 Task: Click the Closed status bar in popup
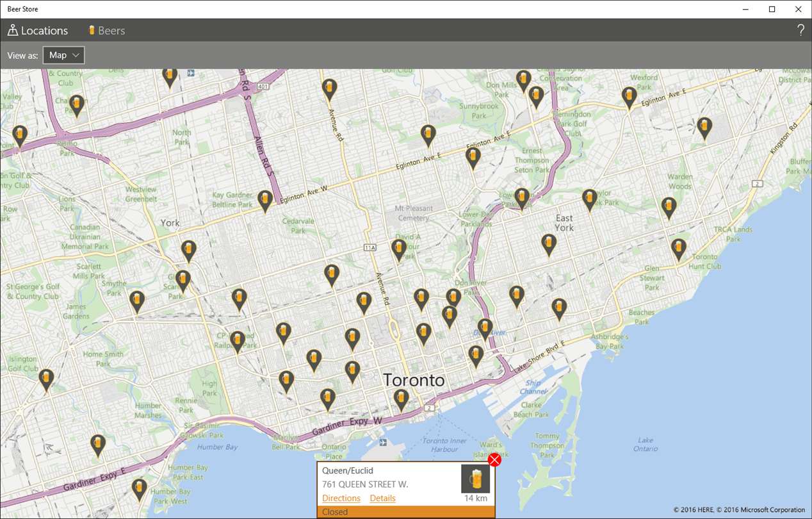pyautogui.click(x=406, y=512)
